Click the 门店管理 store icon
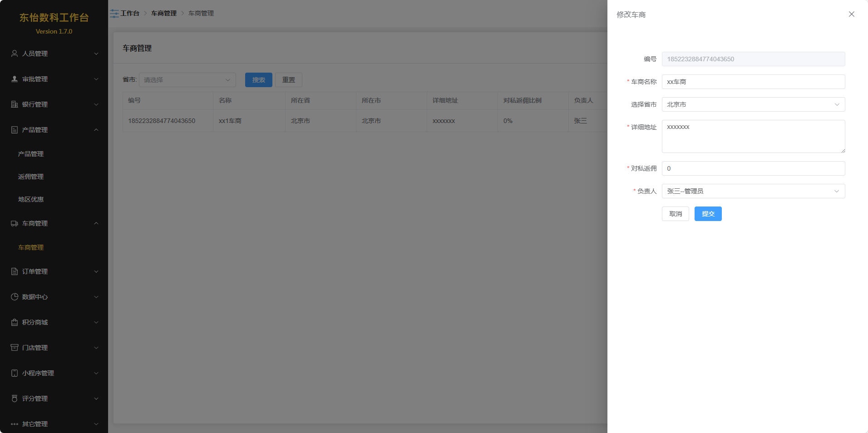This screenshot has height=433, width=868. coord(15,348)
